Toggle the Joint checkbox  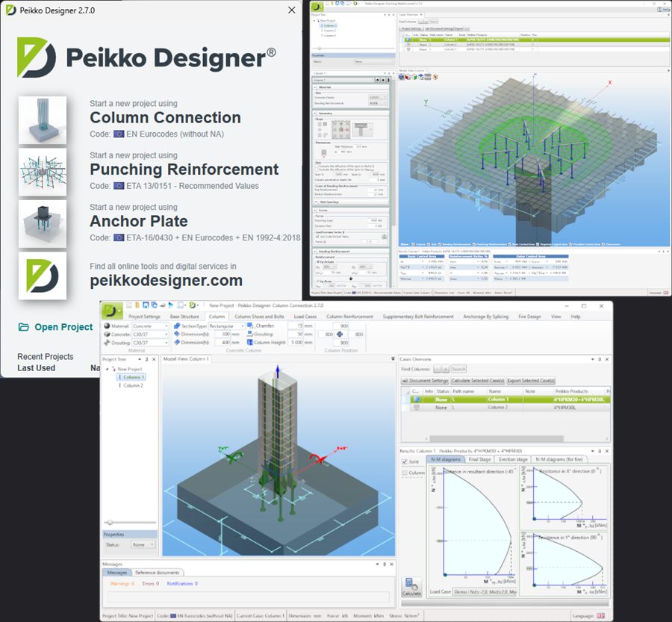[404, 461]
